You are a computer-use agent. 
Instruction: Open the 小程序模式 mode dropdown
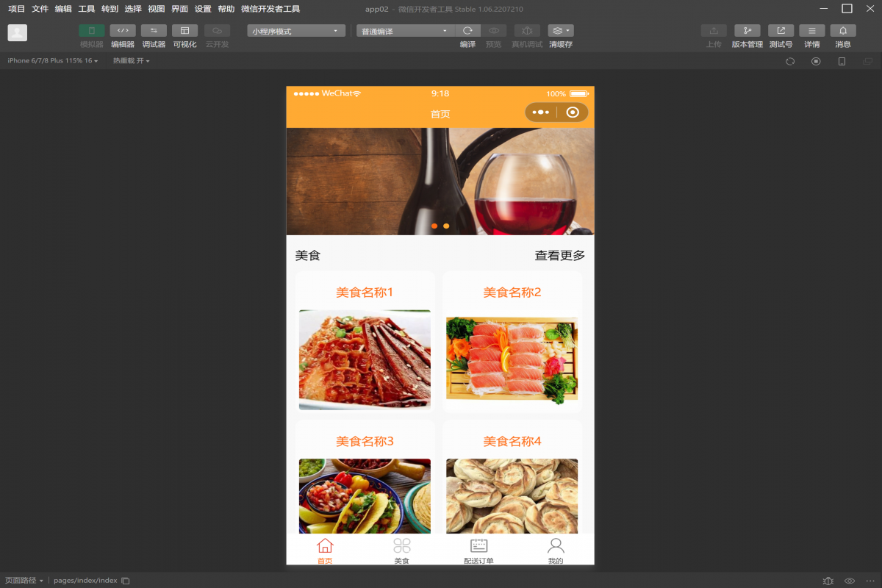[296, 31]
